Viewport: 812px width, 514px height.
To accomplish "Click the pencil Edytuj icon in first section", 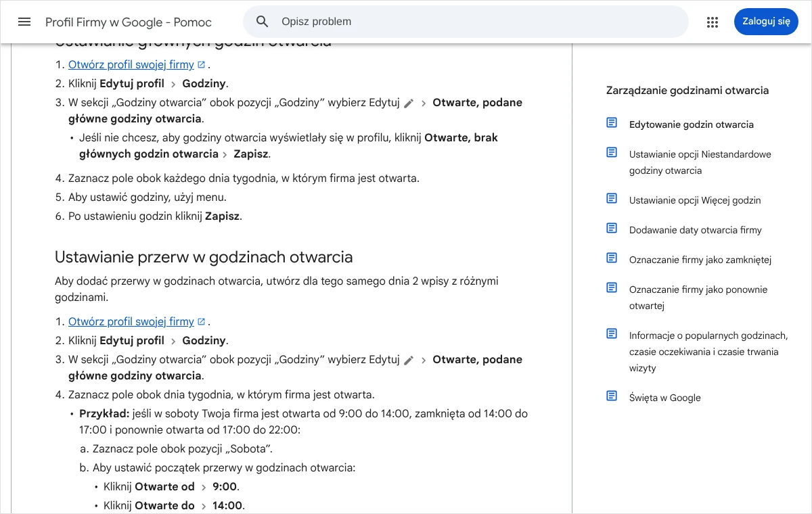I will 409,103.
